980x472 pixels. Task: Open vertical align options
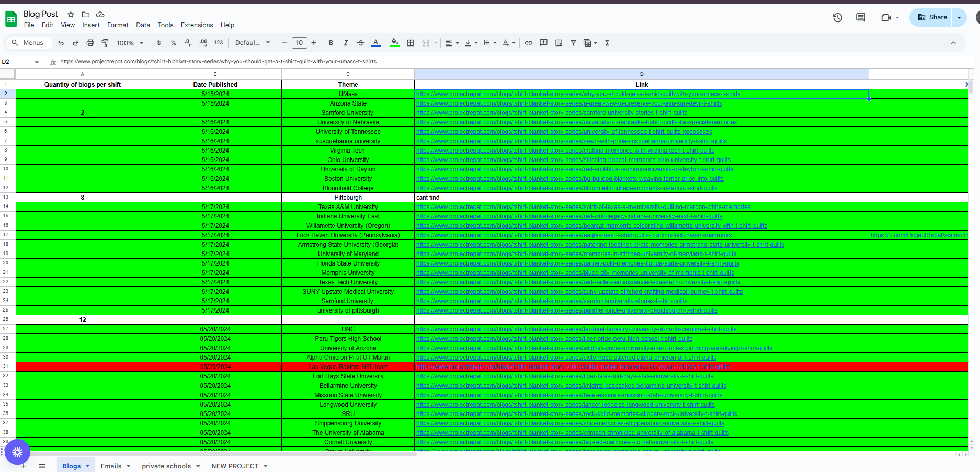coord(471,43)
